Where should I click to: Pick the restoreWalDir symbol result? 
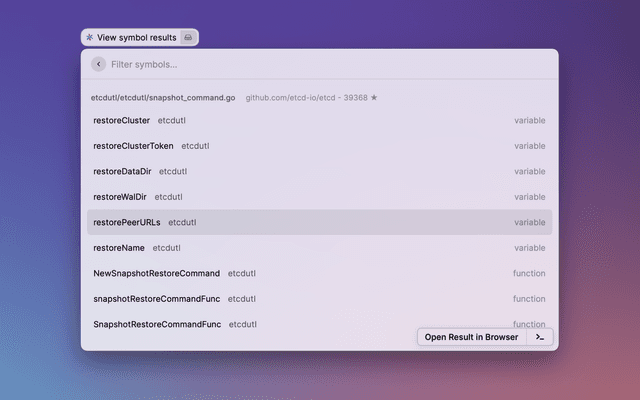coord(120,197)
